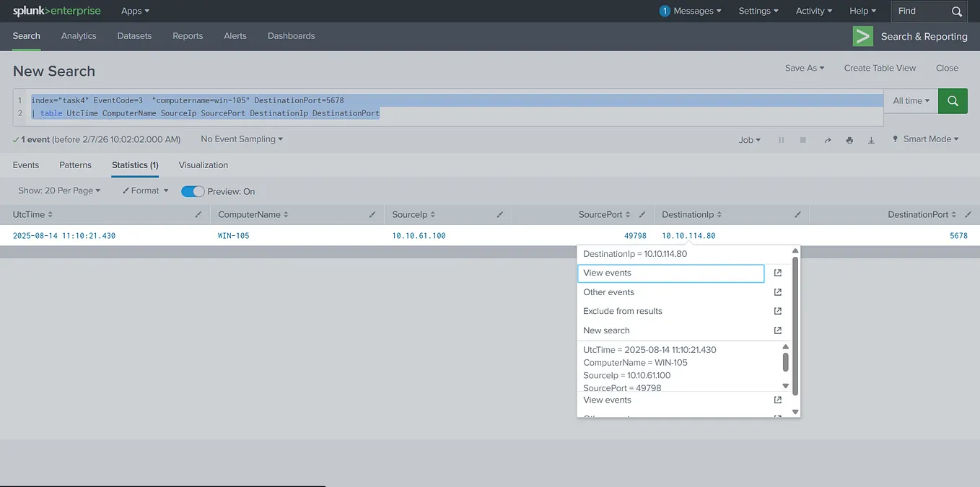Open New search in new tab icon
This screenshot has height=487, width=980.
(778, 330)
